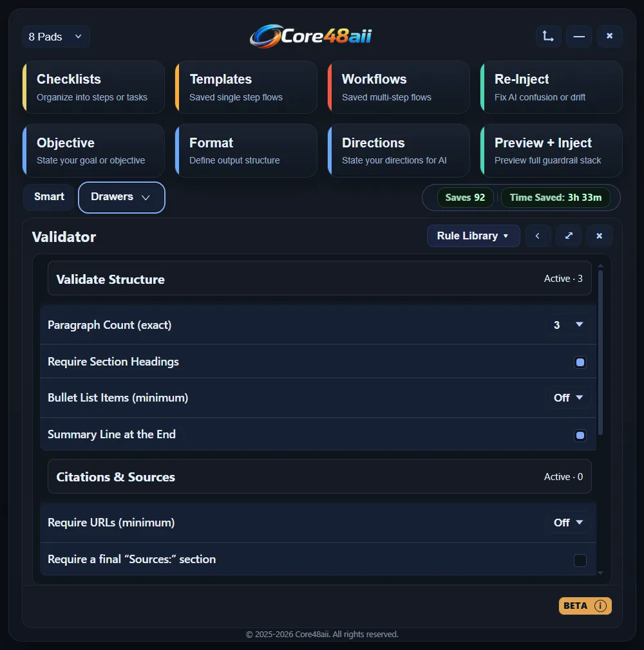Collapse the Validator using the left chevron icon
Screen dimensions: 644x650
click(x=538, y=236)
